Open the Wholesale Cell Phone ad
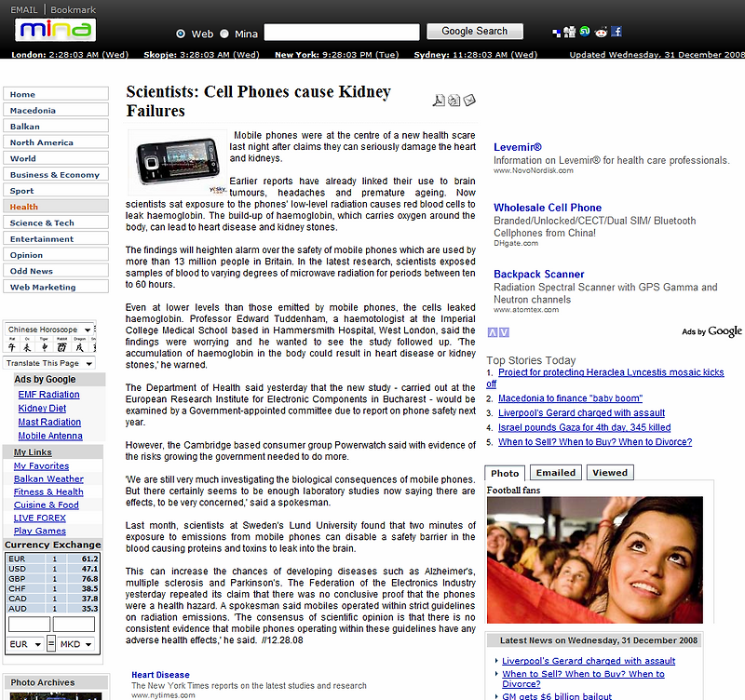745x700 pixels. (x=548, y=208)
